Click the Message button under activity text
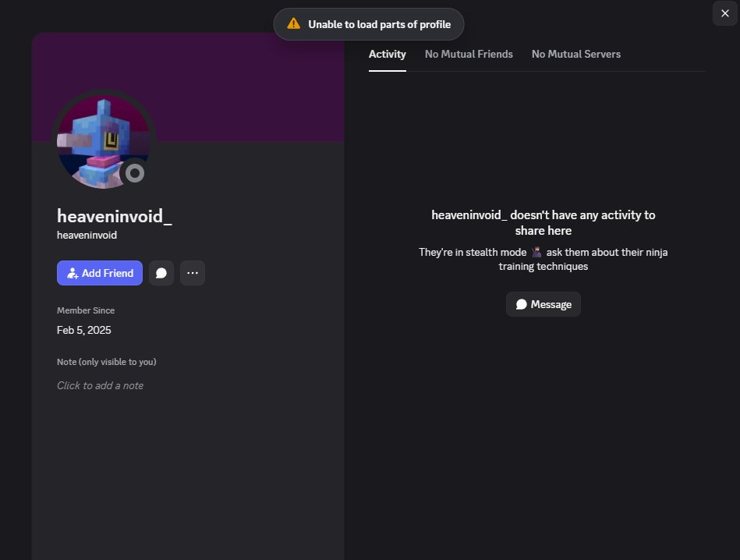Viewport: 740px width, 560px height. (543, 304)
